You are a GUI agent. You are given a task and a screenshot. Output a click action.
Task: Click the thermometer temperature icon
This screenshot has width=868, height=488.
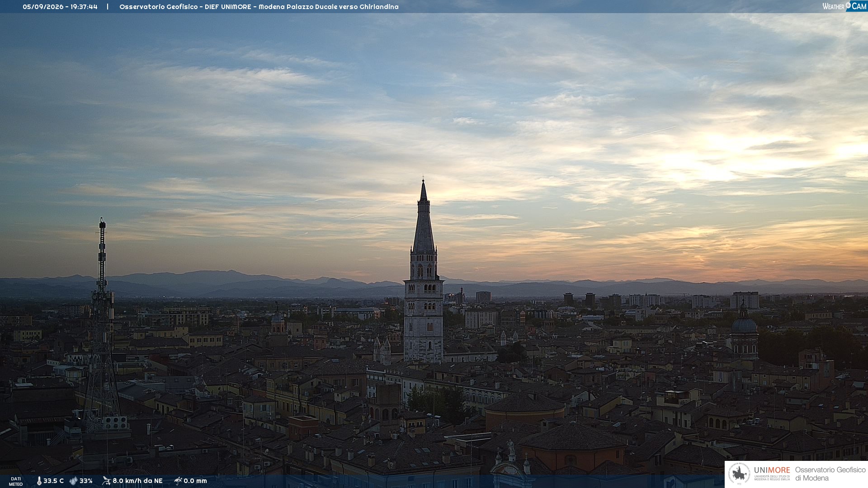(39, 481)
